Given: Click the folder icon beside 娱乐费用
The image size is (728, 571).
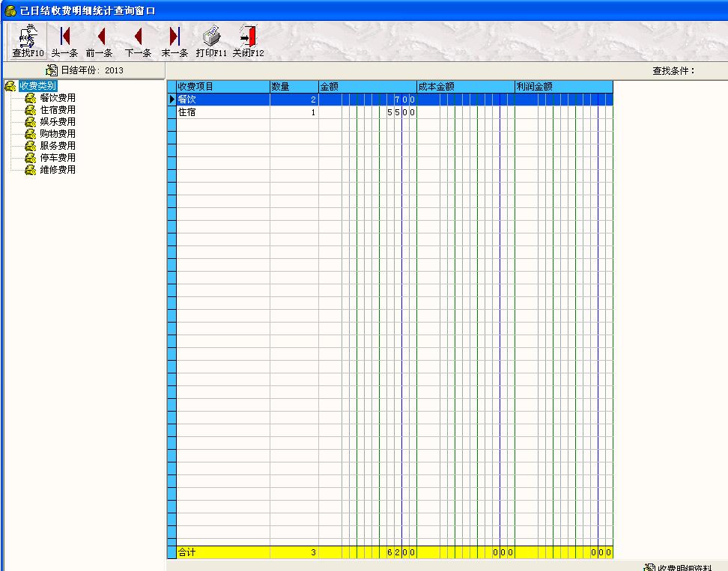Looking at the screenshot, I should (30, 122).
